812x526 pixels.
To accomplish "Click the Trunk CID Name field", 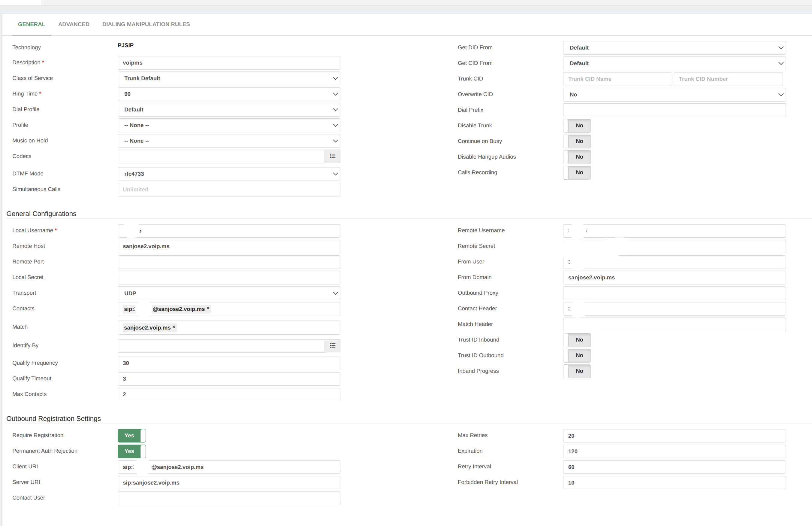I will (617, 79).
